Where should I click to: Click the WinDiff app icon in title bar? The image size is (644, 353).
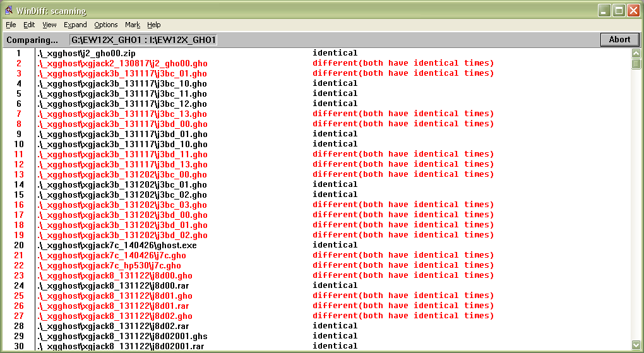(9, 11)
